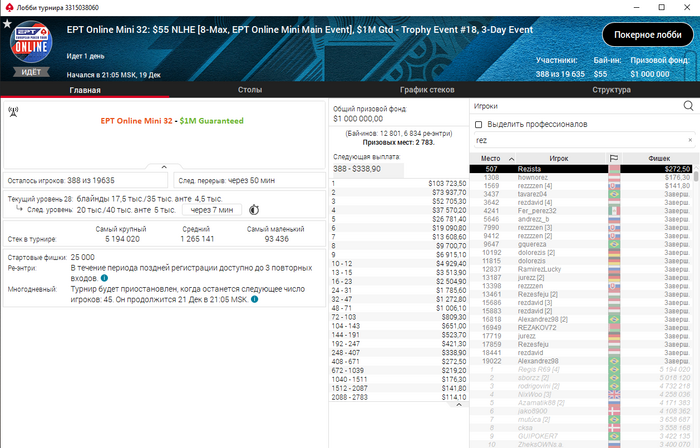Collapse the payouts list chevron
Viewport: 700px width, 448px height.
pyautogui.click(x=458, y=405)
